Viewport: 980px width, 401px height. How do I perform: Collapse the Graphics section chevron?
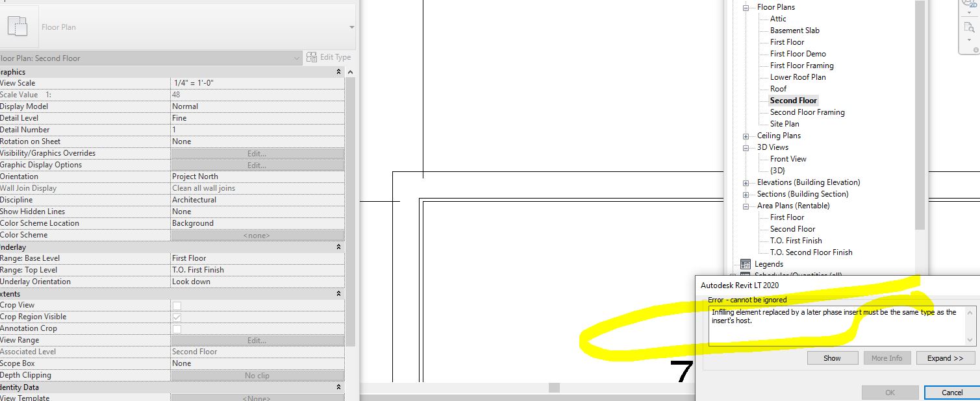pos(338,72)
